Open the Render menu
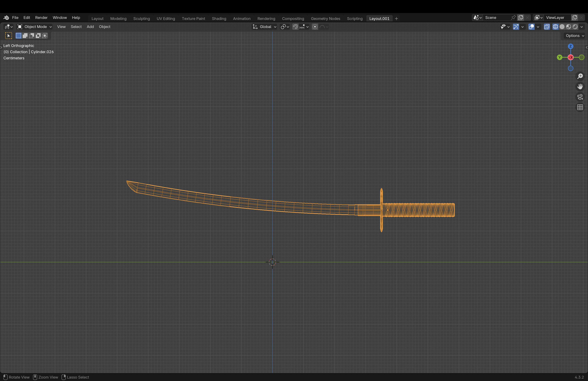The width and height of the screenshot is (588, 381). (x=41, y=18)
